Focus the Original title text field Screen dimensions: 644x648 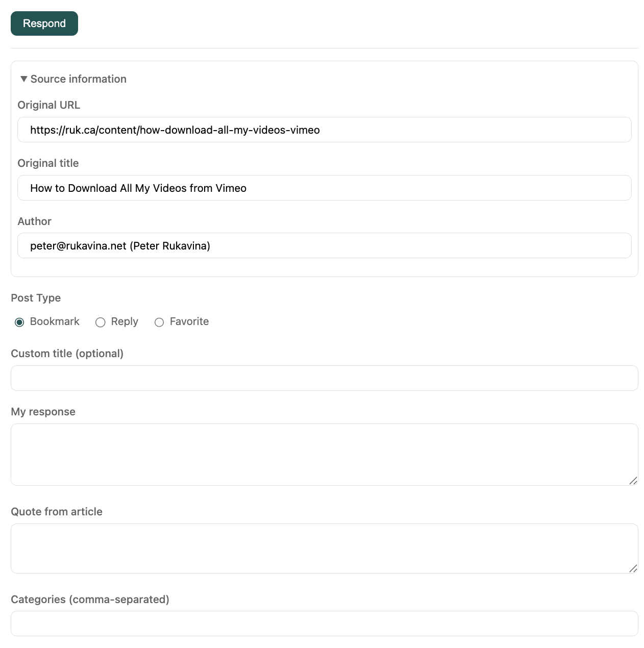pyautogui.click(x=324, y=188)
